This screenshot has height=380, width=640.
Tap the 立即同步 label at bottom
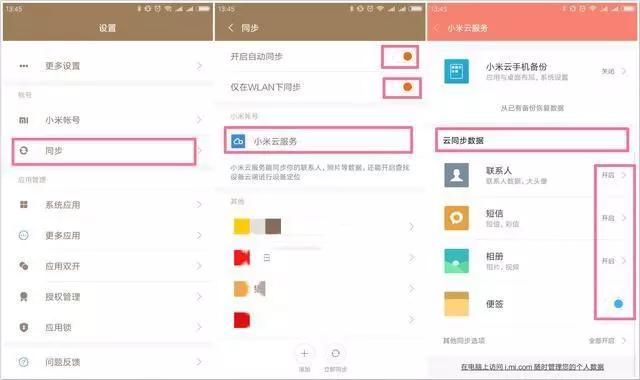pos(336,369)
